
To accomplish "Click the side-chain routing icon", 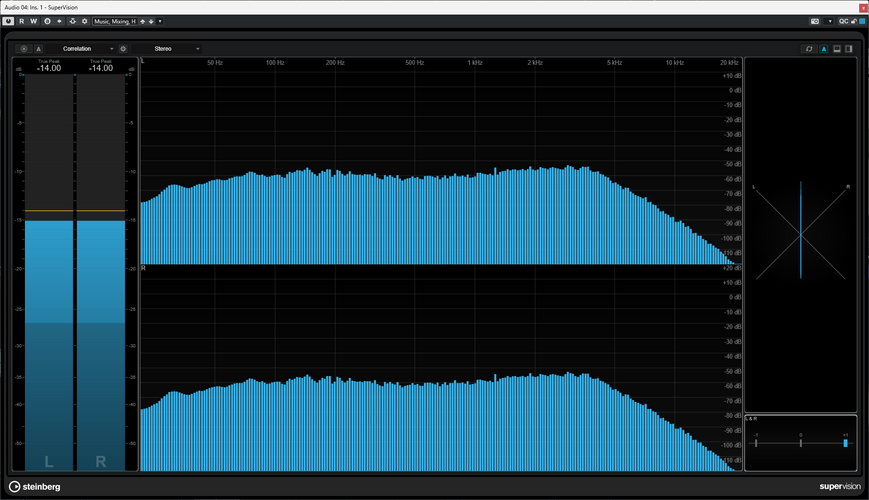I will pyautogui.click(x=72, y=21).
